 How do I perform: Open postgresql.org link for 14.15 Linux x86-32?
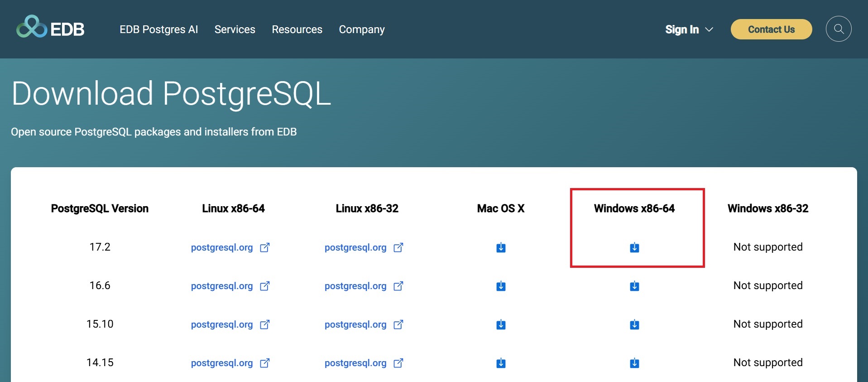coord(355,363)
